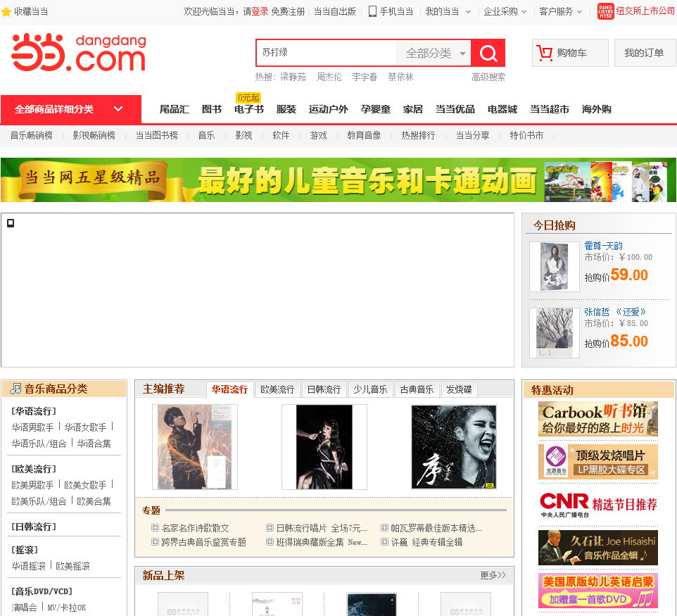This screenshot has width=677, height=616.
Task: Open the 顶级发烧唱片 LP promo banner
Action: coord(598,461)
